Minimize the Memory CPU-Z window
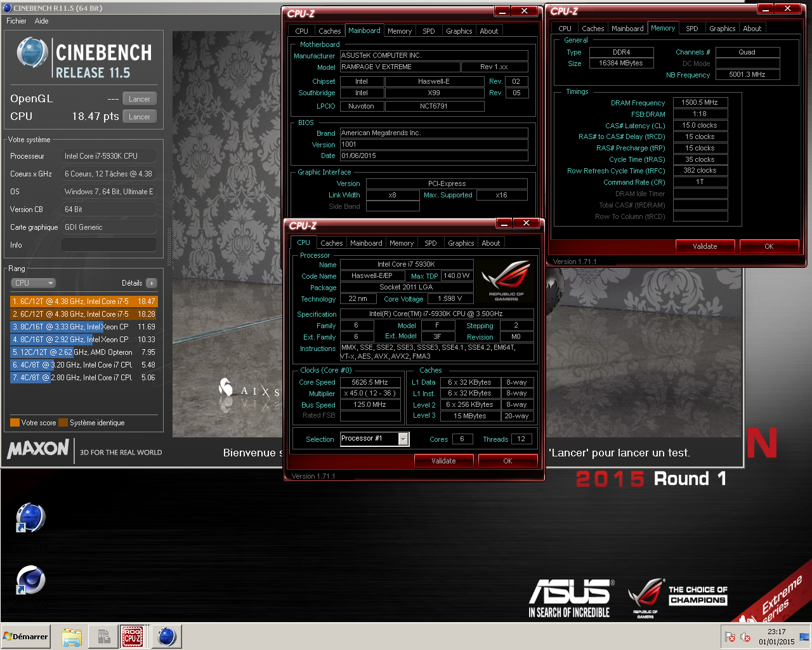Screen dimensions: 812x650 766,9
